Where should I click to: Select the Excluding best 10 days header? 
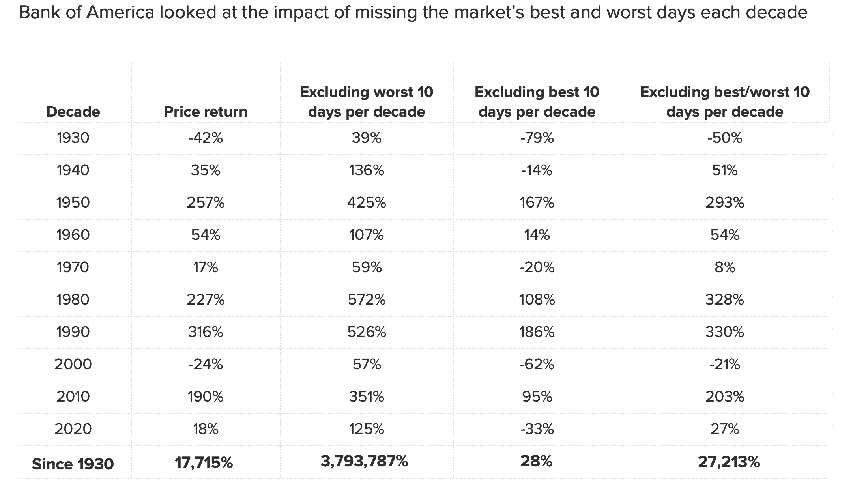pyautogui.click(x=537, y=102)
